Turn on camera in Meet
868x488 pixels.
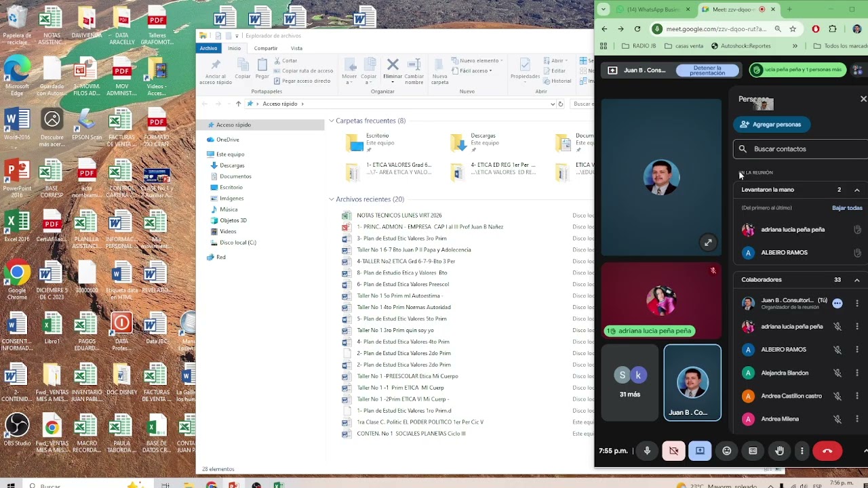(673, 451)
